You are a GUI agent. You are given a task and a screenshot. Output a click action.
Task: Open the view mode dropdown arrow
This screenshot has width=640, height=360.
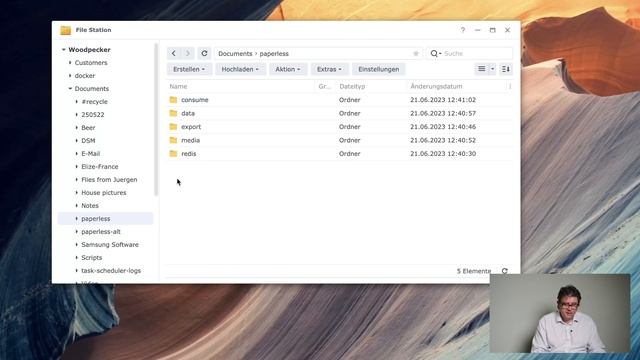click(492, 69)
